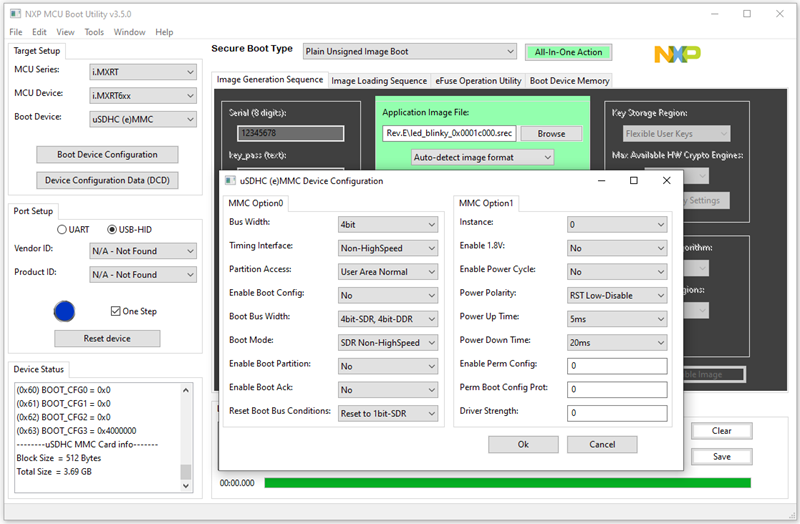Click the Total Size = 3.69 GB line
The image size is (800, 524).
(x=54, y=471)
